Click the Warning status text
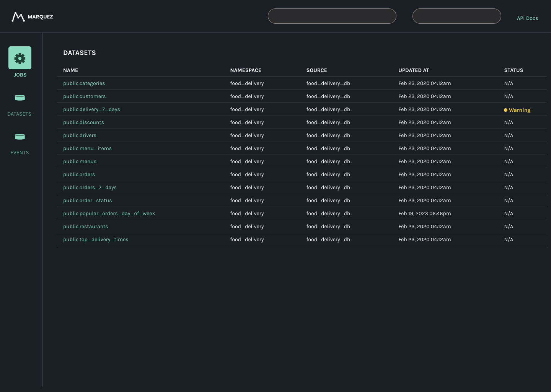 (520, 110)
